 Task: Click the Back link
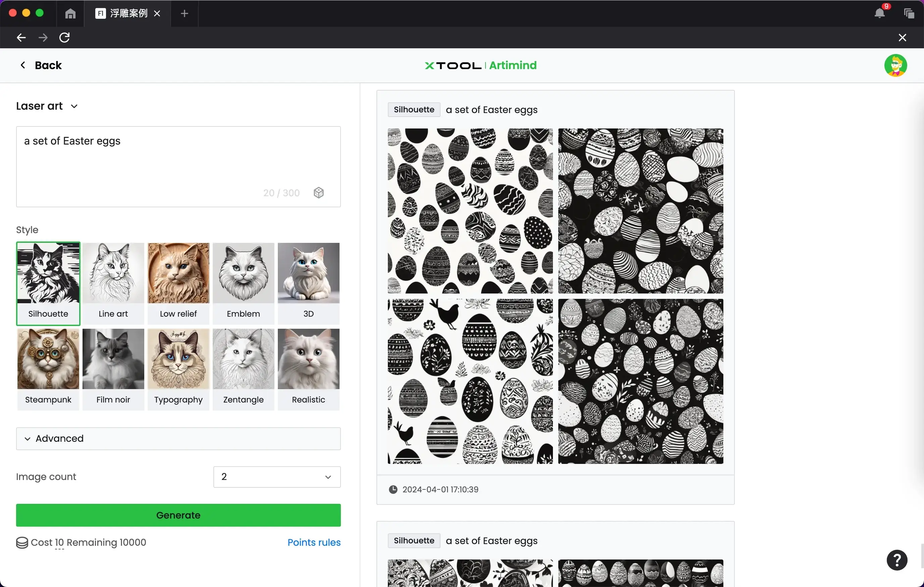41,65
